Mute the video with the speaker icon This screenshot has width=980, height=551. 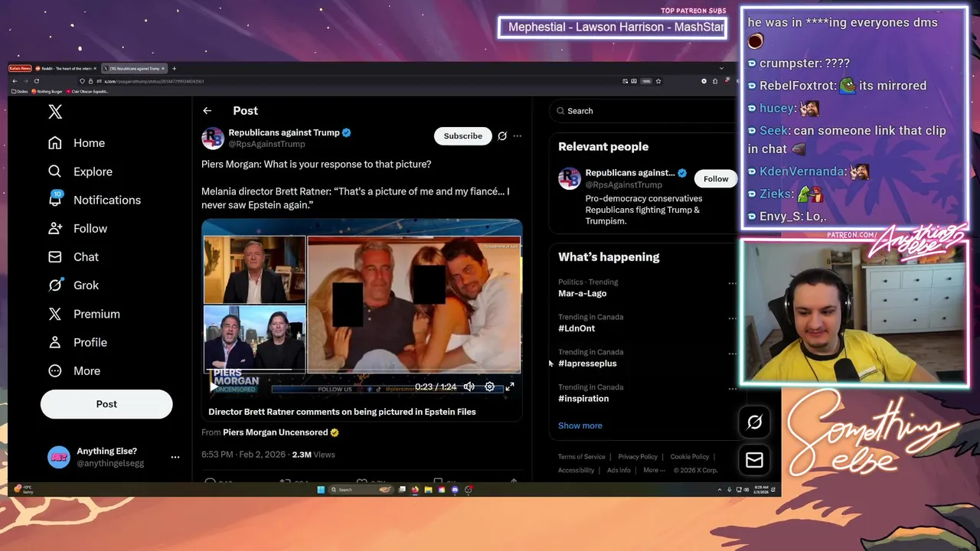(469, 386)
